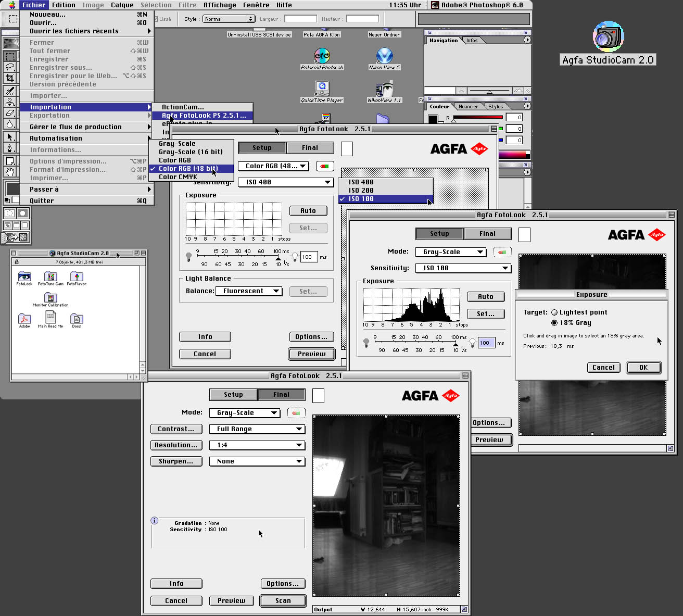Viewport: 683px width, 616px height.
Task: Click the 100 ms exposure field in top window
Action: point(309,257)
